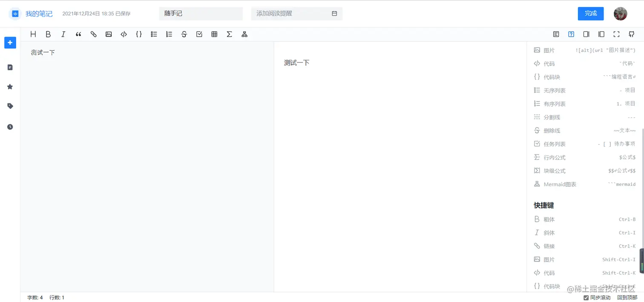Insert a task list checkbox item
Viewport: 644px width, 302px height.
(x=199, y=34)
